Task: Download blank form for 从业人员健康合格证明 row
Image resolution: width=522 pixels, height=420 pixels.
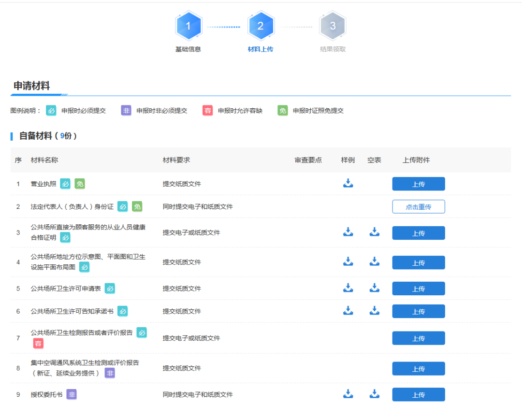Action: point(375,232)
